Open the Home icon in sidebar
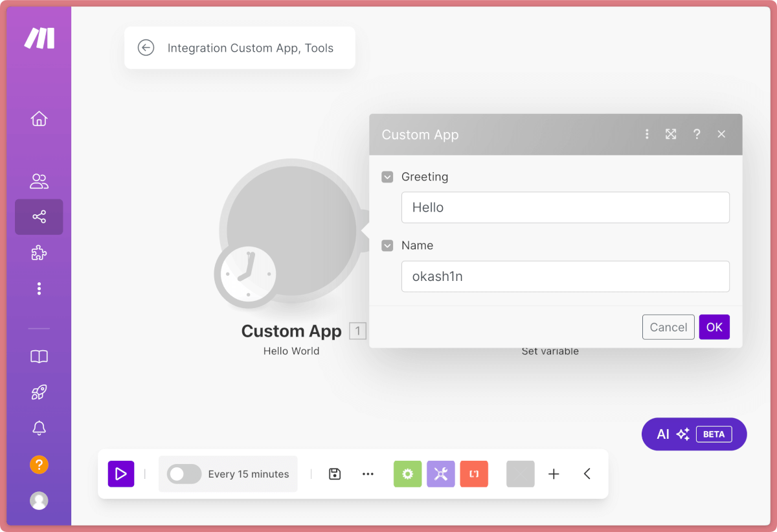 tap(39, 118)
